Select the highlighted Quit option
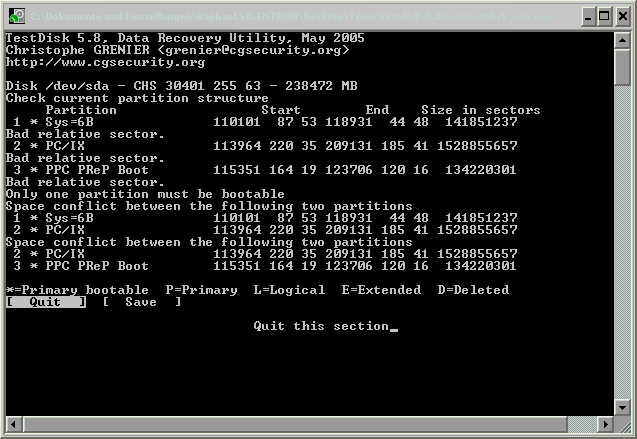Viewport: 637px width, 439px height. [x=46, y=302]
